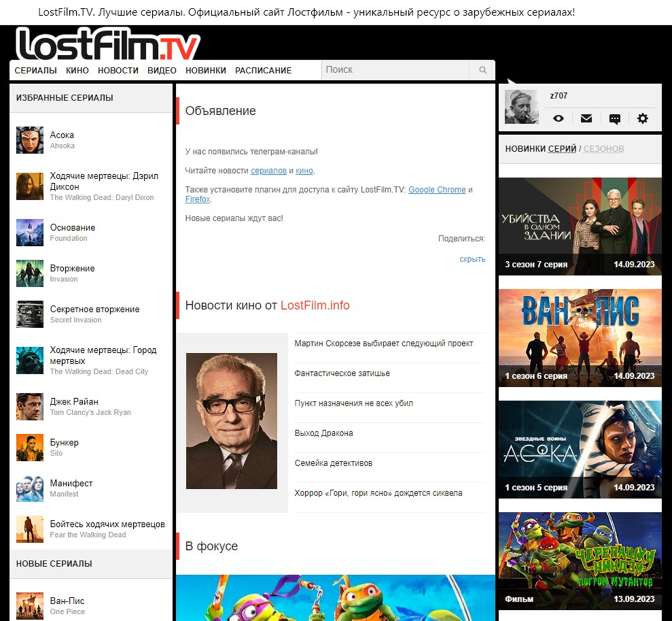This screenshot has height=621, width=672.
Task: Open news Пункт назначения не всех убил
Action: click(x=354, y=403)
